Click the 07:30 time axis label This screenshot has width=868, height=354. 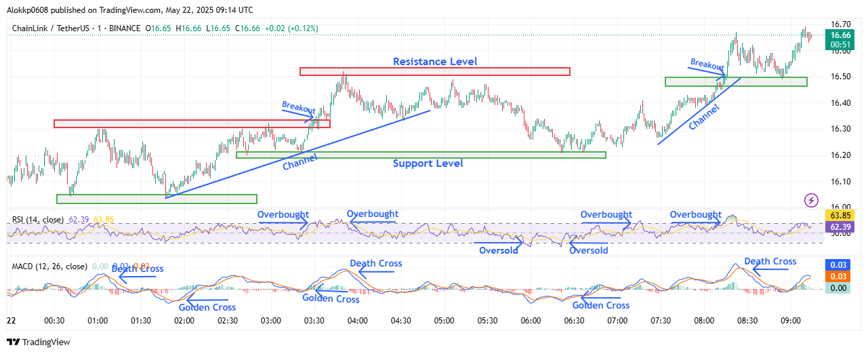[x=661, y=320]
